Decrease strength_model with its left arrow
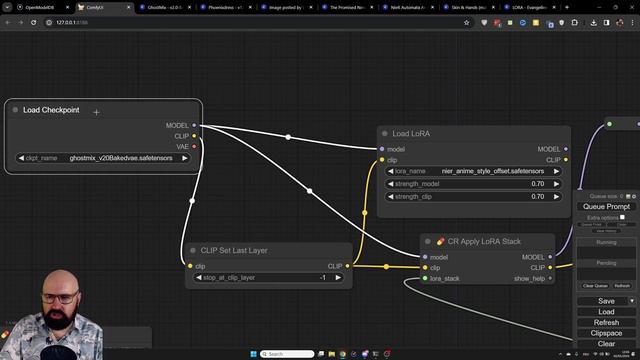 pos(391,184)
